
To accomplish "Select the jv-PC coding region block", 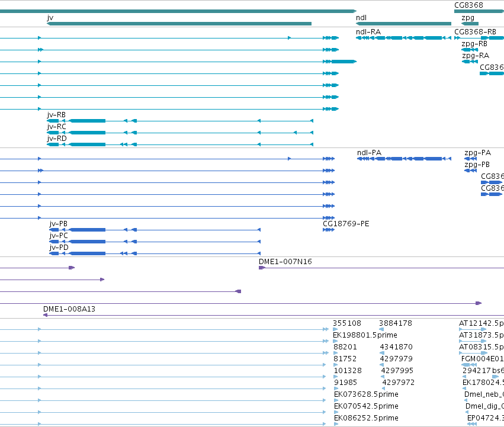I will click(88, 242).
